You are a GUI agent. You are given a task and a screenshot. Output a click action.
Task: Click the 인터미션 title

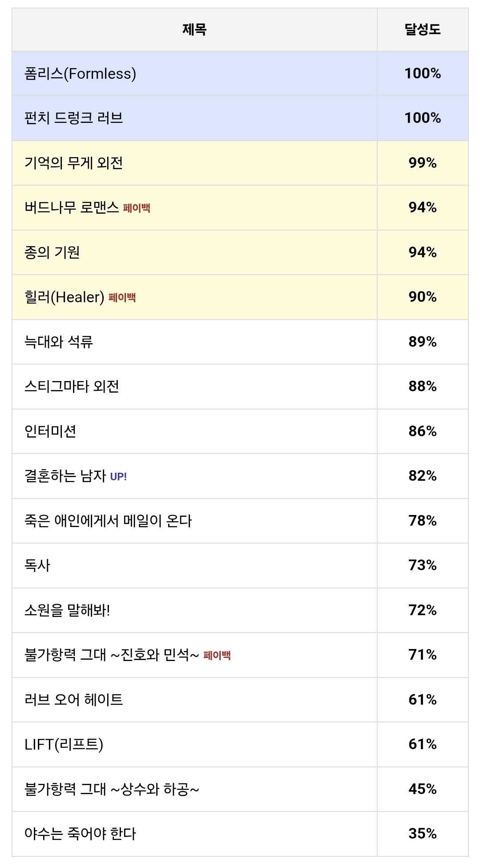pyautogui.click(x=50, y=432)
